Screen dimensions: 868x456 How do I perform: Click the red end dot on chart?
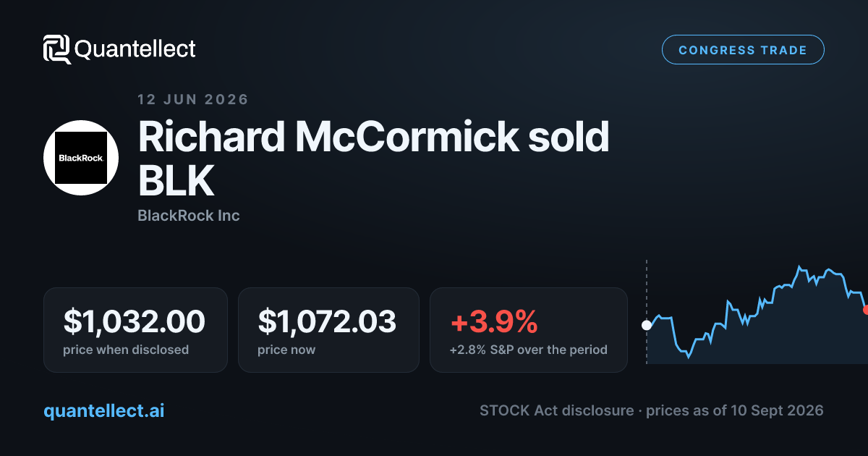(x=865, y=310)
